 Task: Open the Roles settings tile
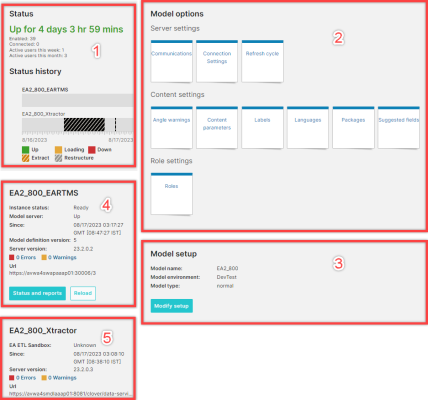coord(172,194)
